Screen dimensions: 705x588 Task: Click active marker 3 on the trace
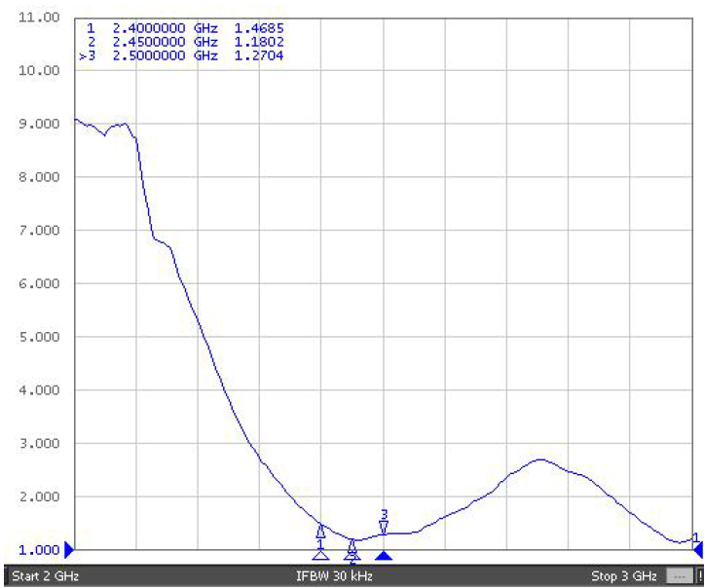point(384,527)
